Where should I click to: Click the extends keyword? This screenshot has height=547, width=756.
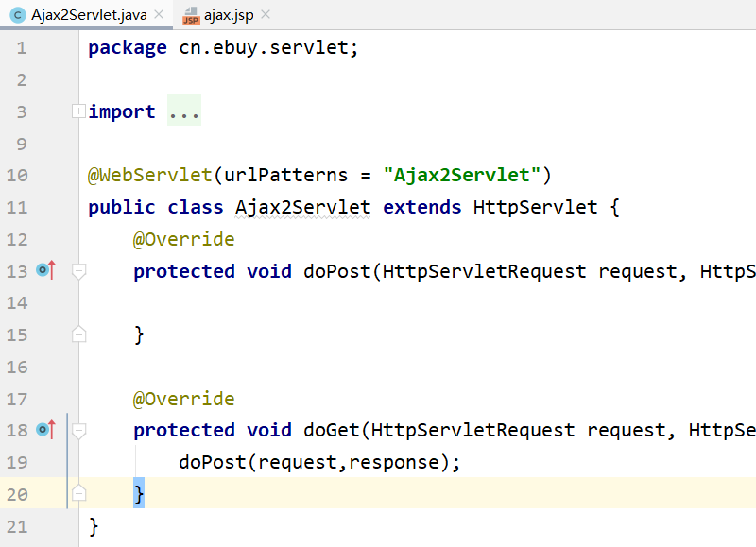pyautogui.click(x=421, y=207)
